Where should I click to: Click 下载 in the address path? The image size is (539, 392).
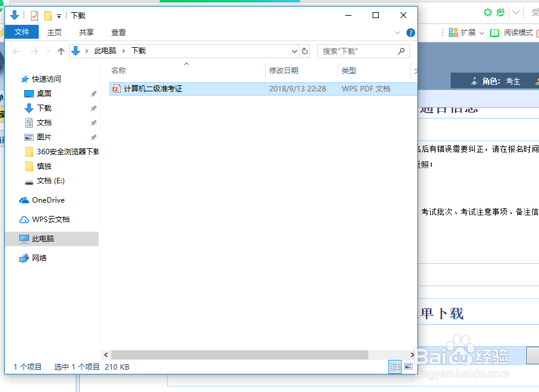(x=139, y=51)
